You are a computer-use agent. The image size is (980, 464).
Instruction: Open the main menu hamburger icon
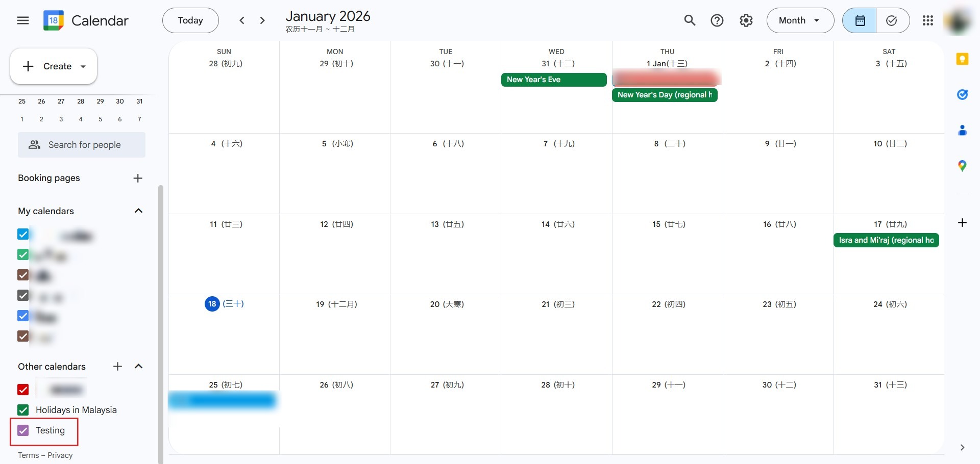pos(23,20)
